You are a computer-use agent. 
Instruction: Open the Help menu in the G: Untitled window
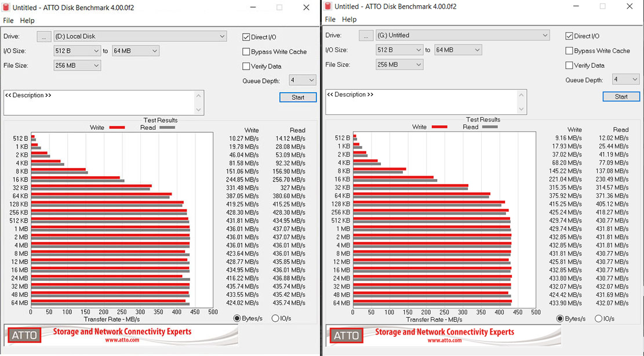tap(349, 19)
